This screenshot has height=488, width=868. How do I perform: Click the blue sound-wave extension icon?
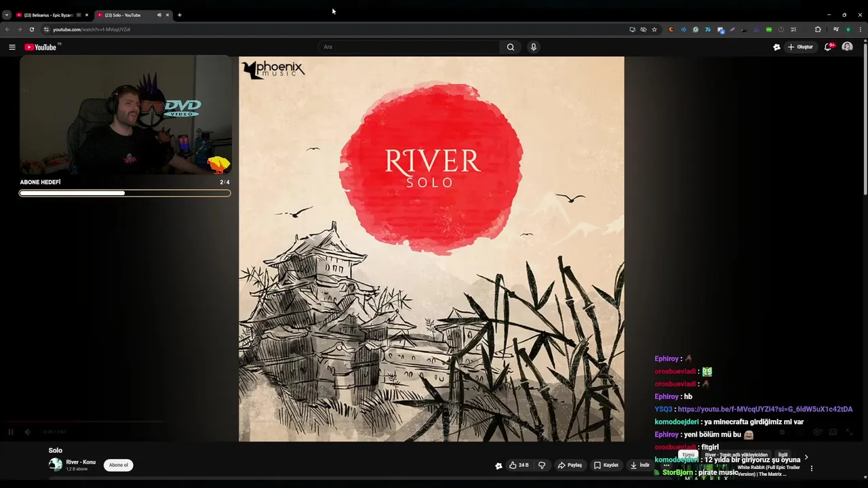(x=684, y=29)
